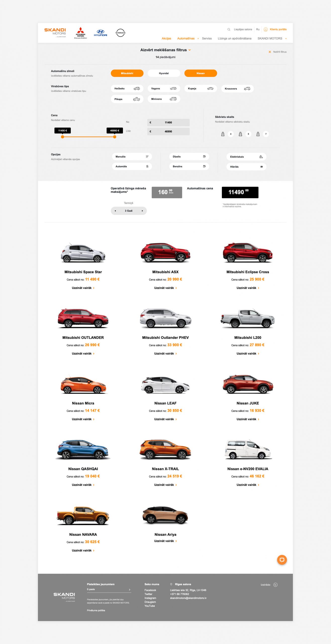
Task: Open the Serviss menu item
Action: click(x=207, y=38)
